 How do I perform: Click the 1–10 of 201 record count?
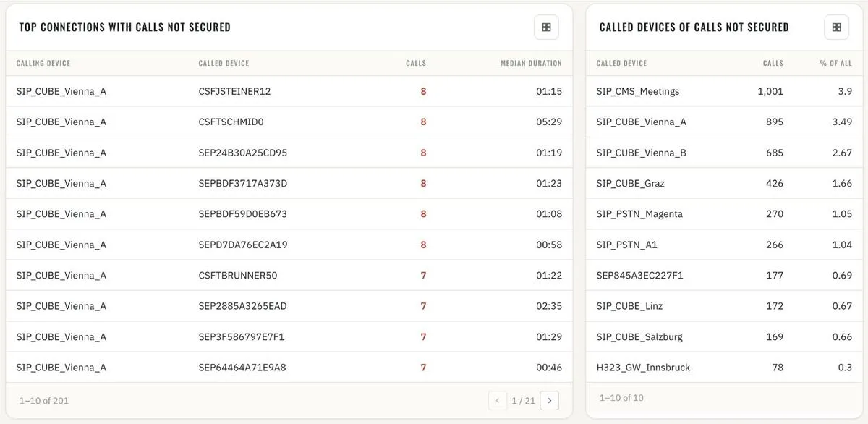[x=43, y=400]
